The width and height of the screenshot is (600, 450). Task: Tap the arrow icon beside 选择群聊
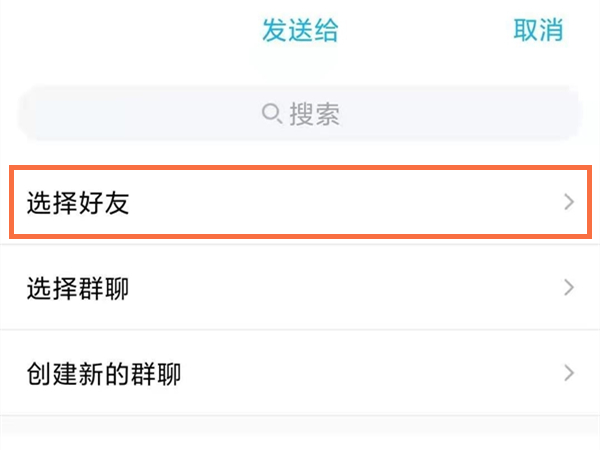pyautogui.click(x=569, y=288)
